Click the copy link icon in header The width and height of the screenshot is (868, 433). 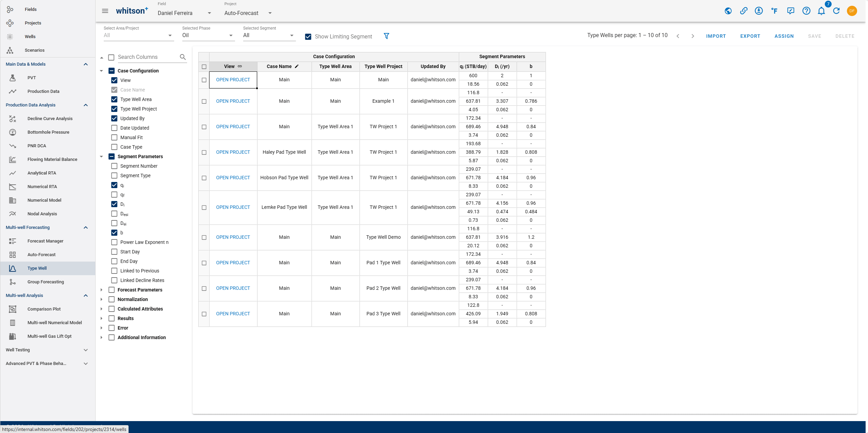click(744, 11)
